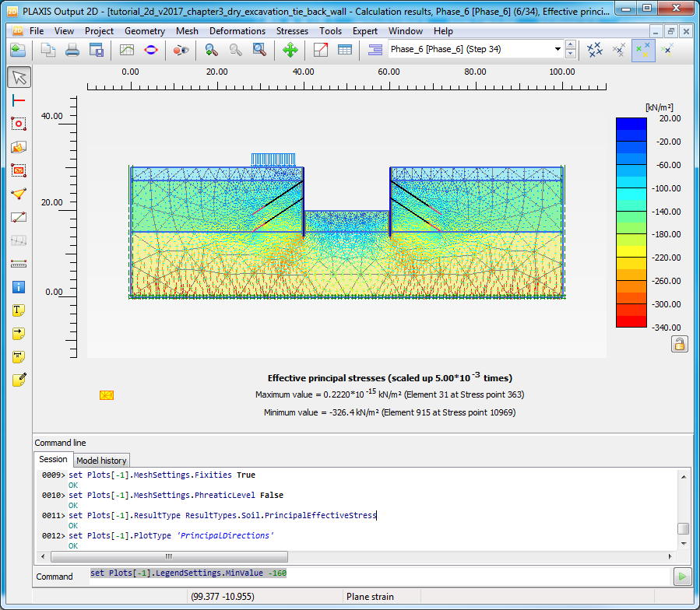Toggle the highlighted green stress points button
This screenshot has width=700, height=610.
point(642,51)
